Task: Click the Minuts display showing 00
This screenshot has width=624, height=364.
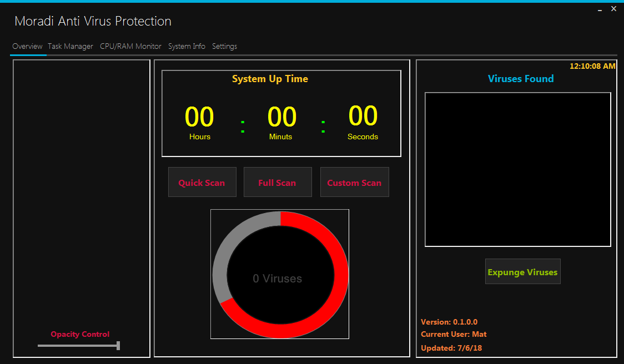Action: point(281,117)
